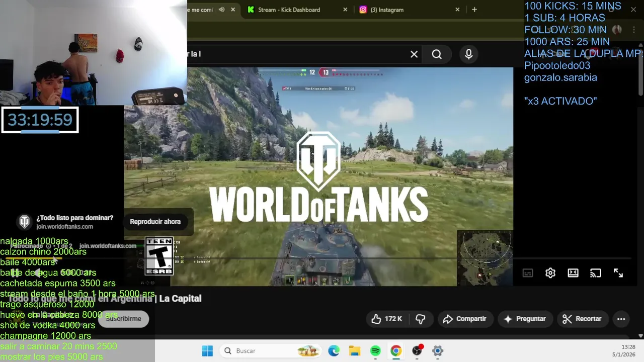Viewport: 644px width, 362px height.
Task: Close the Kick Dashboard tab
Action: point(345,10)
